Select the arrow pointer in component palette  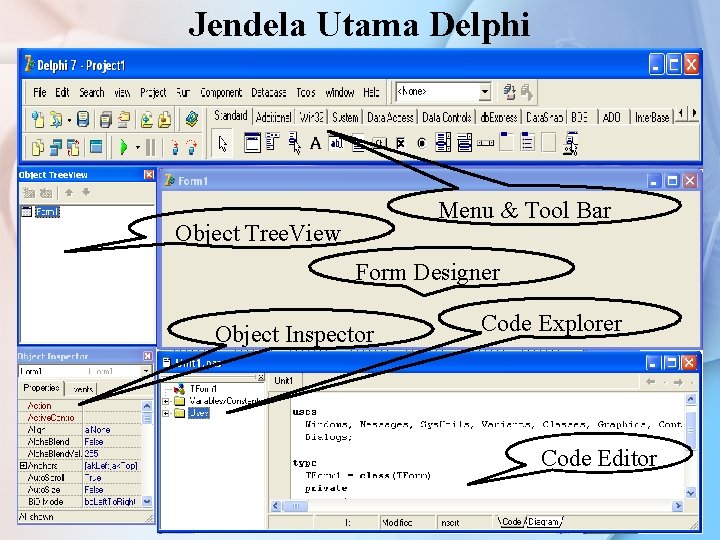tap(223, 144)
